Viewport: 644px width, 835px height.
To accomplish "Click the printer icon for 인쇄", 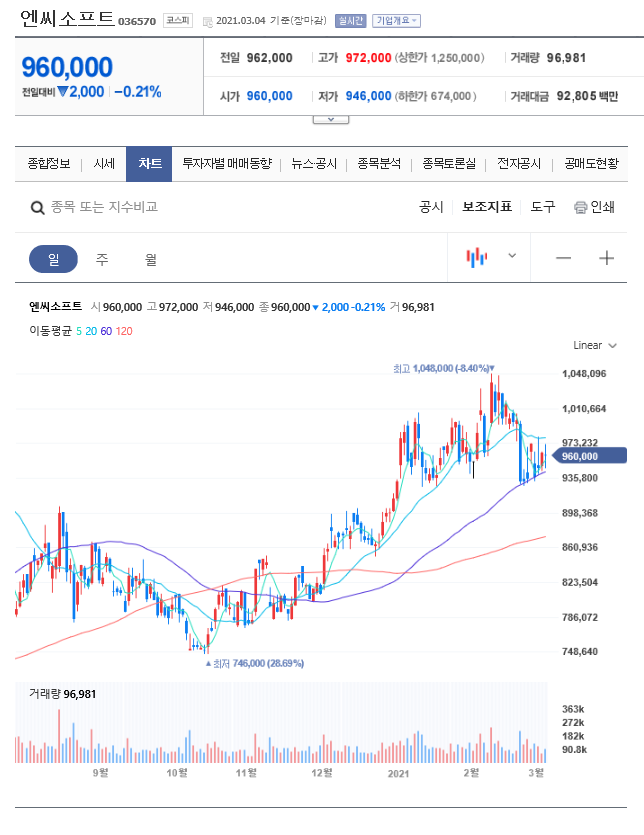I will point(580,207).
